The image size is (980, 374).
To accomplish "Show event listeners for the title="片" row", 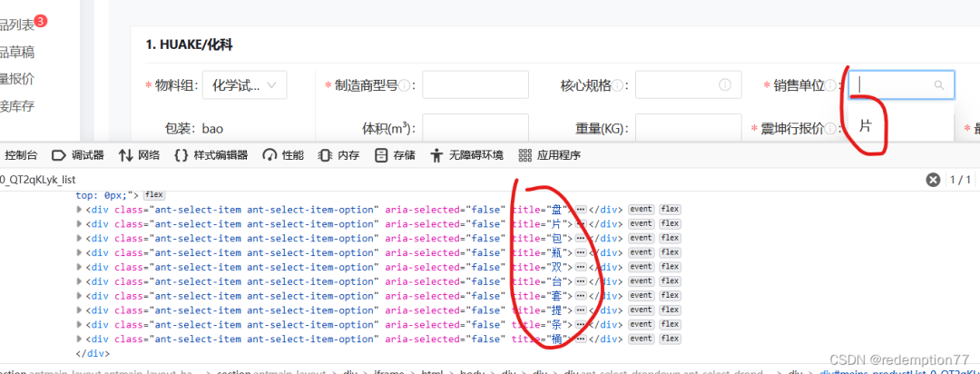I will (x=642, y=223).
